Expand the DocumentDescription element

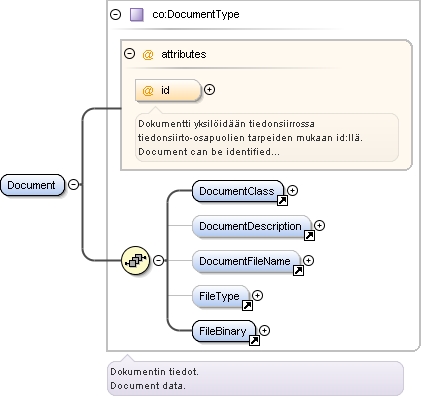(319, 225)
